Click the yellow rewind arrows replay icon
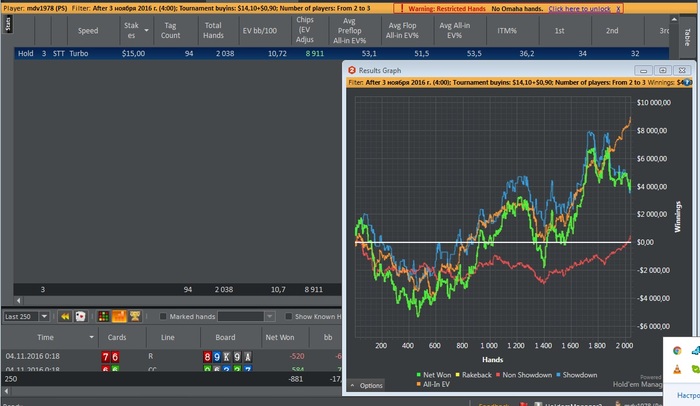The image size is (700, 406). coord(65,316)
